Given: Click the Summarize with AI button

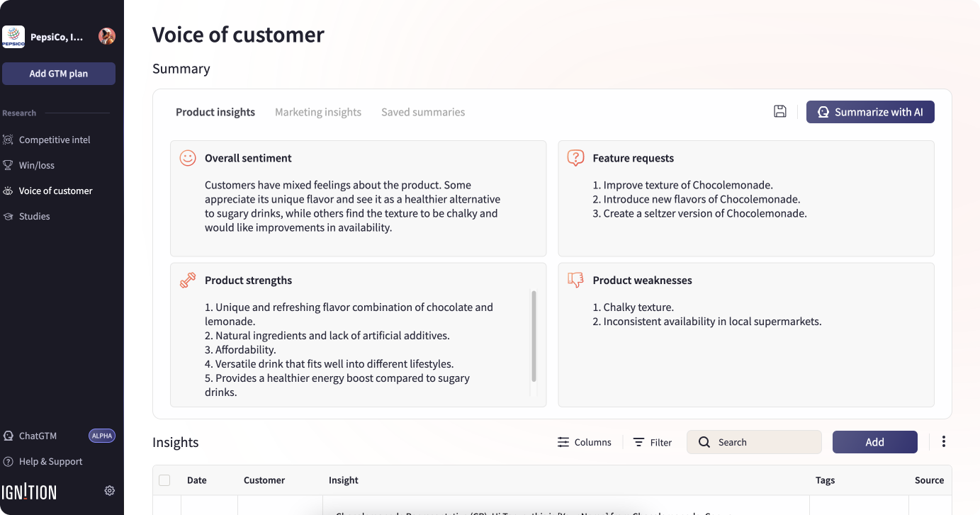Looking at the screenshot, I should (870, 112).
